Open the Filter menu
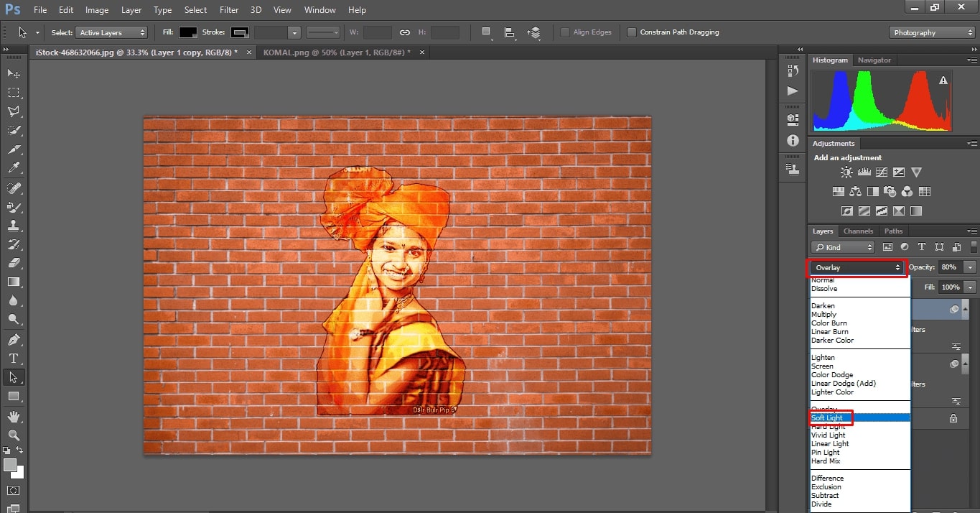This screenshot has height=513, width=980. (x=229, y=10)
